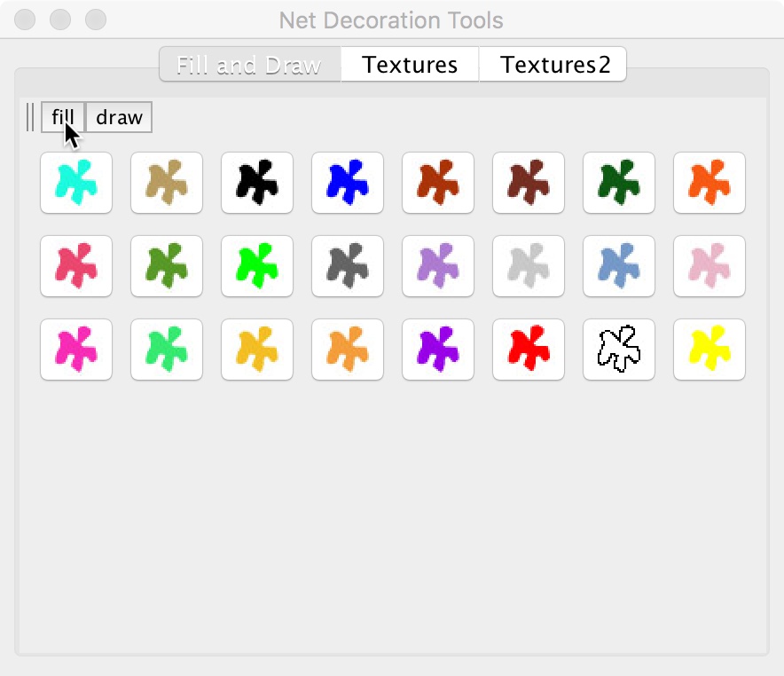Select the steel blue blob fill
Screen dimensions: 784x676
619,266
